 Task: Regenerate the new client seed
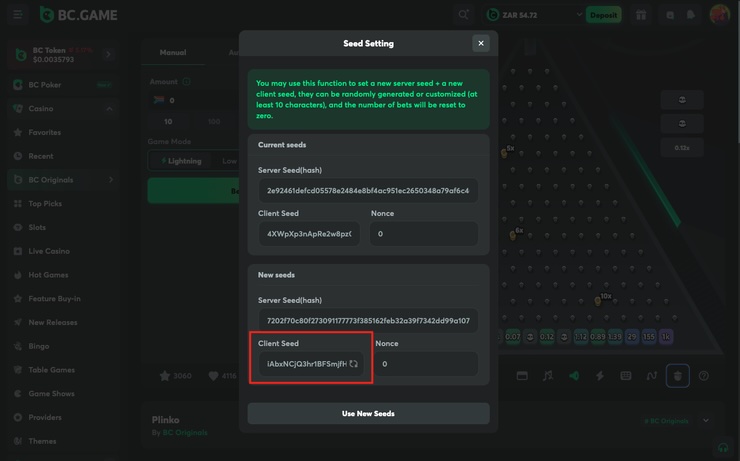tap(354, 364)
